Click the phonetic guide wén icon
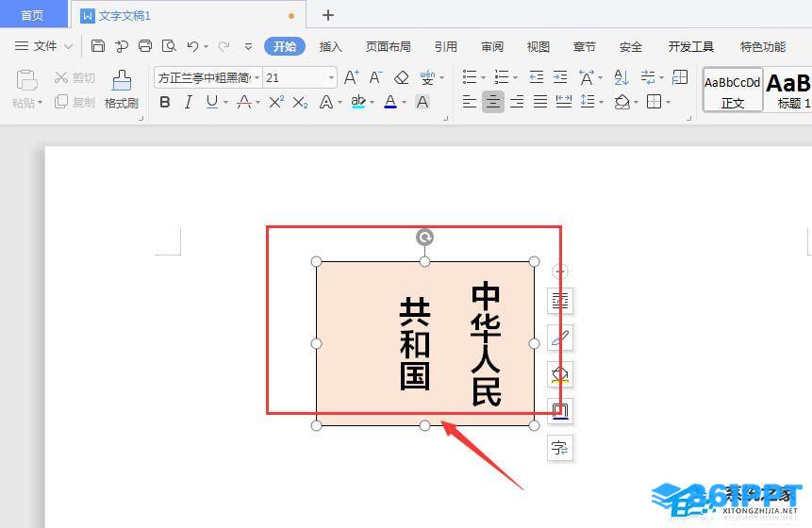Viewport: 812px width, 528px height. coord(427,77)
